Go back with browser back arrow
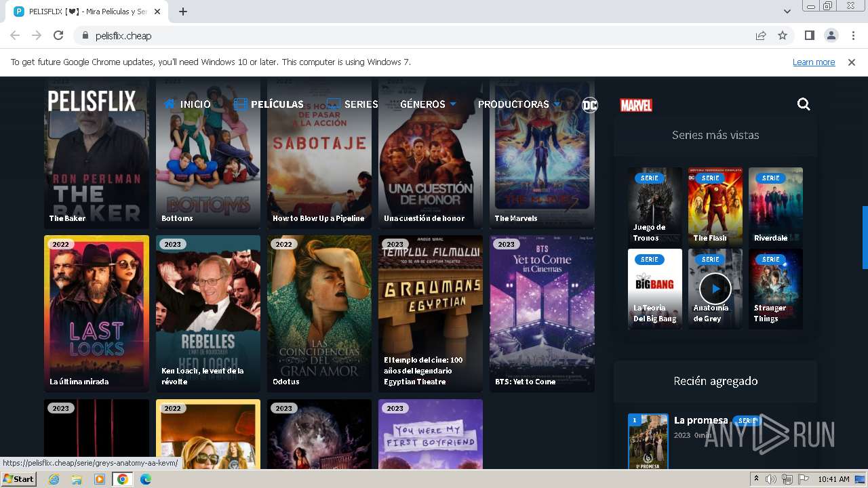The width and height of the screenshot is (868, 488). click(15, 35)
